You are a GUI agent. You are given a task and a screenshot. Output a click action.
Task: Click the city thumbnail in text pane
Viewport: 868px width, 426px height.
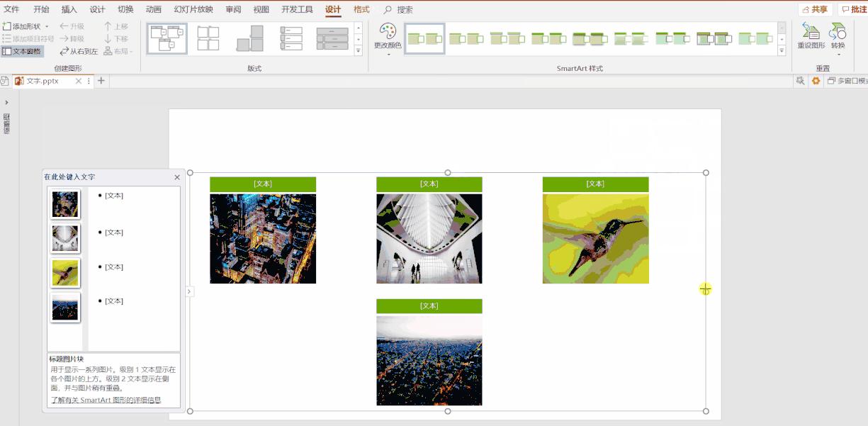click(x=65, y=204)
